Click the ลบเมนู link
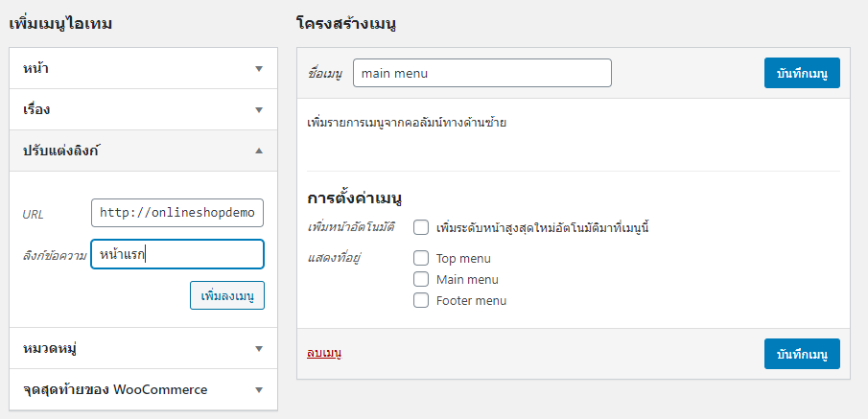868x419 pixels. tap(324, 353)
